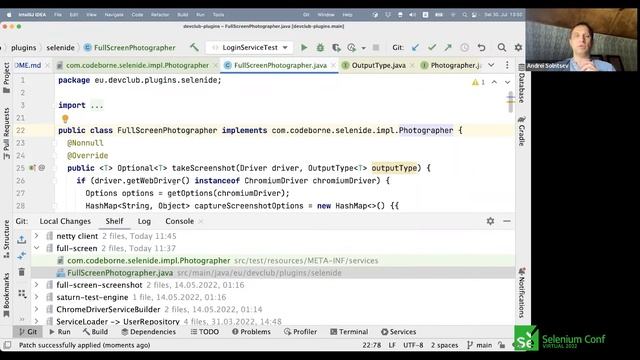Debug using the bug icon
The height and width of the screenshot is (360, 640).
click(x=320, y=47)
